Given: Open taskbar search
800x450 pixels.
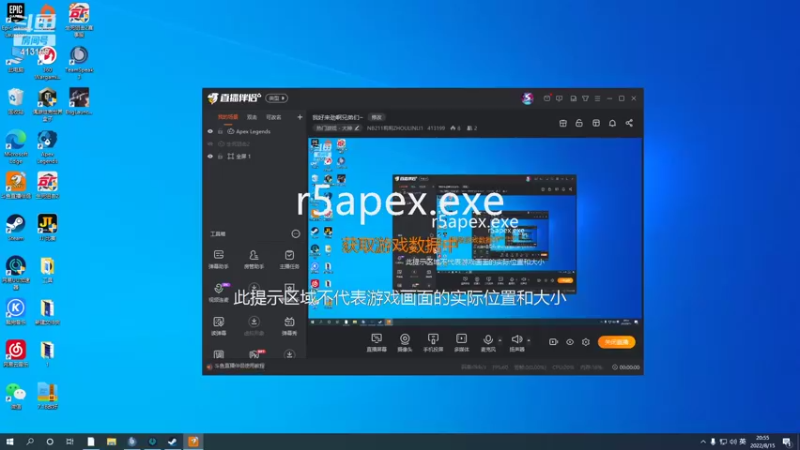Looking at the screenshot, I should pyautogui.click(x=30, y=442).
